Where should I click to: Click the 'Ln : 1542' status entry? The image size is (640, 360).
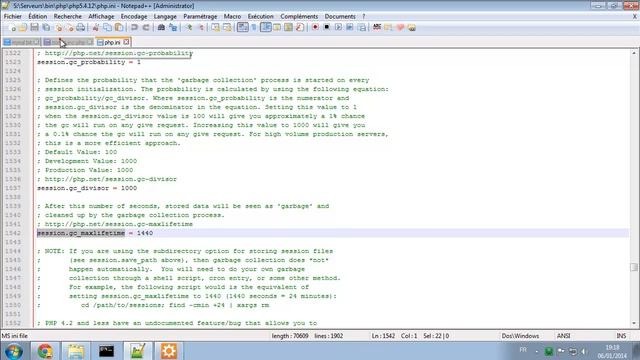point(383,336)
